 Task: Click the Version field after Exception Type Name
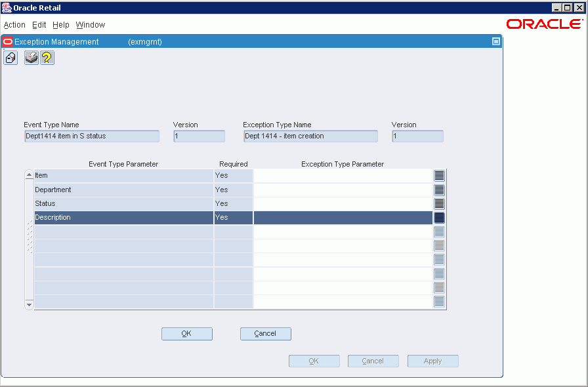[x=418, y=136]
